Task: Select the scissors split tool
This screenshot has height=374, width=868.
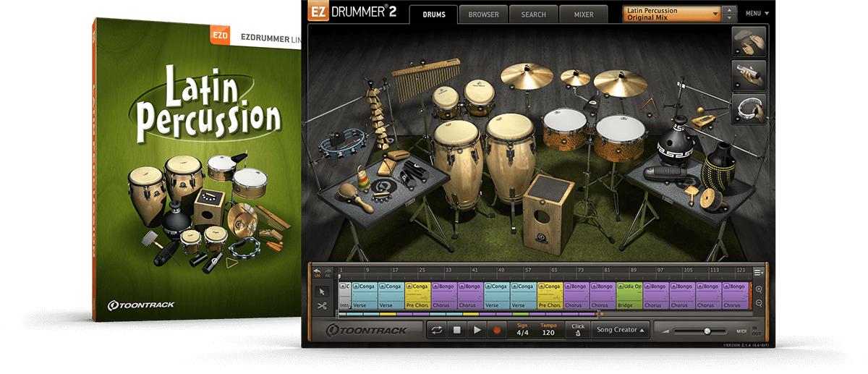Action: 323,306
